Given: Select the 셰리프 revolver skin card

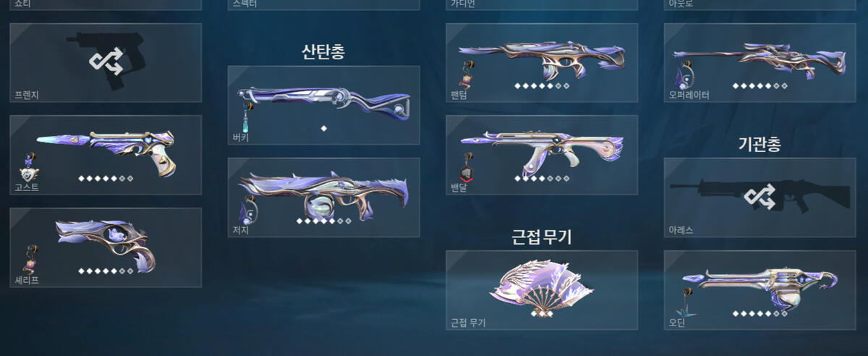Looking at the screenshot, I should pyautogui.click(x=106, y=247).
